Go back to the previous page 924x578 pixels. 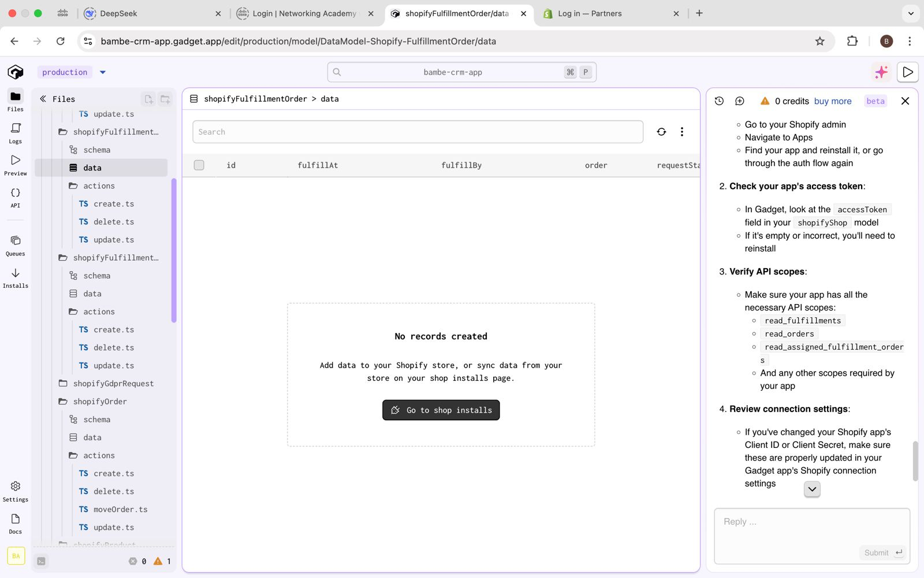(x=14, y=41)
